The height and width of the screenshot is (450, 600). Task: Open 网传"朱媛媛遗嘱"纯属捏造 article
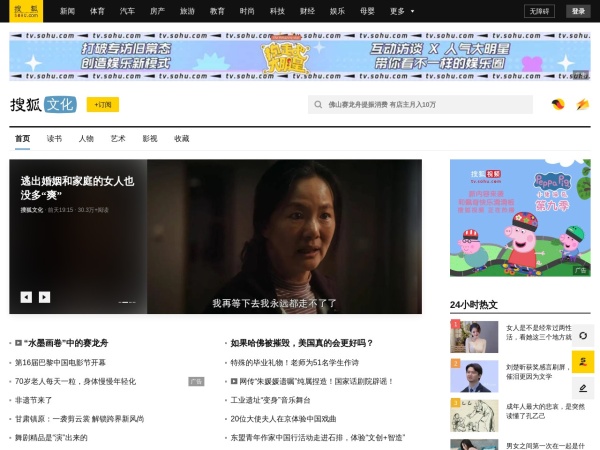tap(316, 382)
